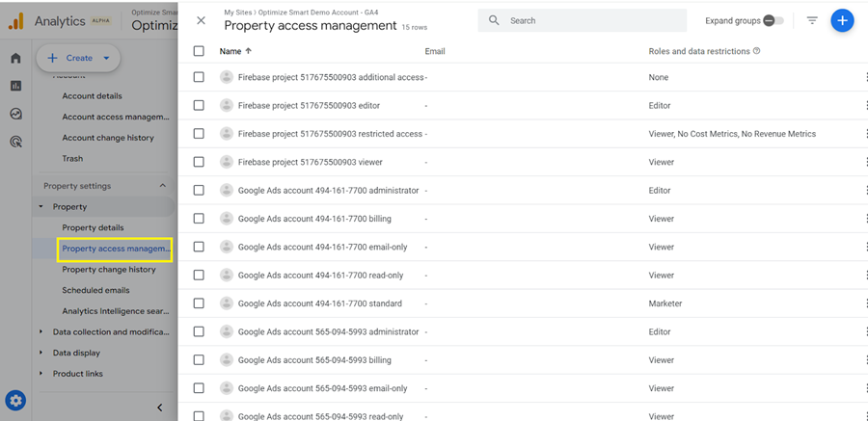
Task: Click Roles and data restrictions column header
Action: 699,51
